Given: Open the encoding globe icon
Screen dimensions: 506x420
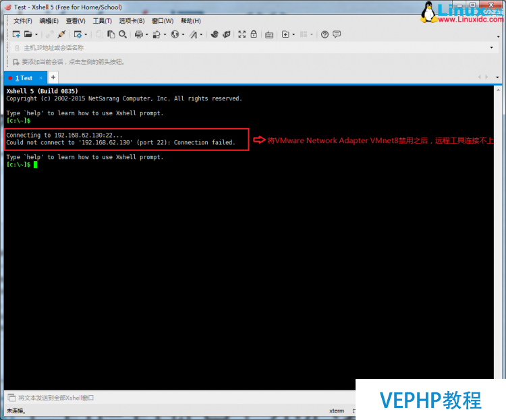Looking at the screenshot, I should click(175, 34).
